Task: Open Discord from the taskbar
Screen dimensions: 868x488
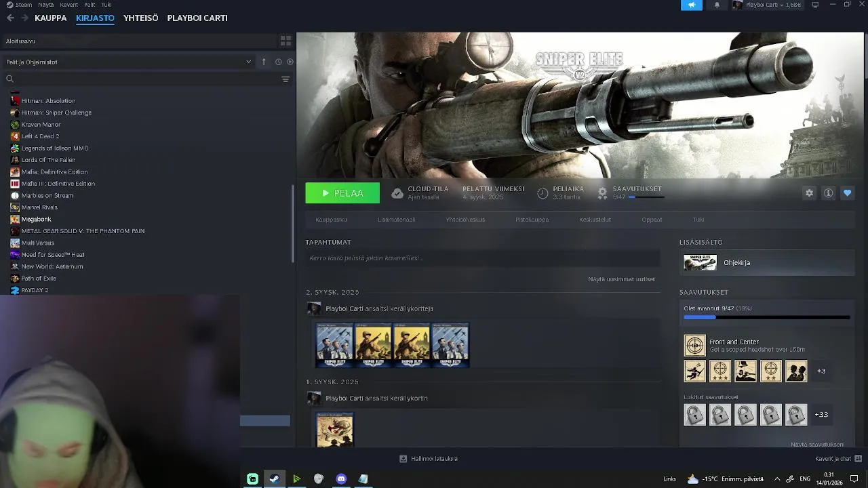Action: point(341,479)
